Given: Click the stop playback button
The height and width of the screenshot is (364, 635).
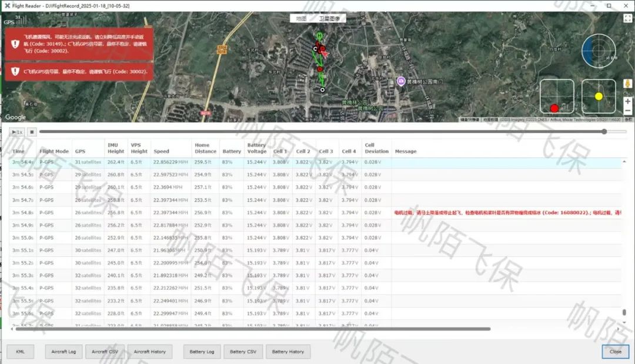Looking at the screenshot, I should pyautogui.click(x=33, y=132).
